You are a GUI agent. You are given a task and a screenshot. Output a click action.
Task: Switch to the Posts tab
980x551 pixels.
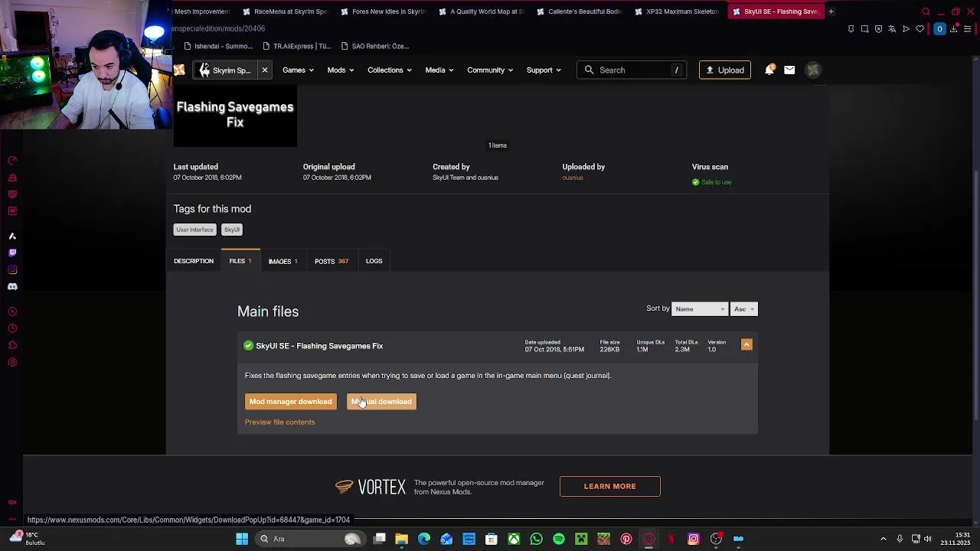(332, 261)
